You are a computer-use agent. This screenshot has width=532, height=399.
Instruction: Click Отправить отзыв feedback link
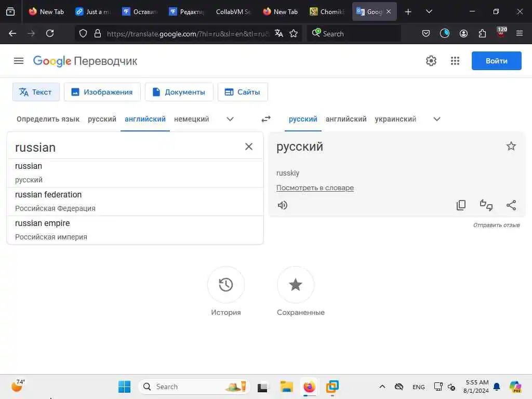point(496,225)
